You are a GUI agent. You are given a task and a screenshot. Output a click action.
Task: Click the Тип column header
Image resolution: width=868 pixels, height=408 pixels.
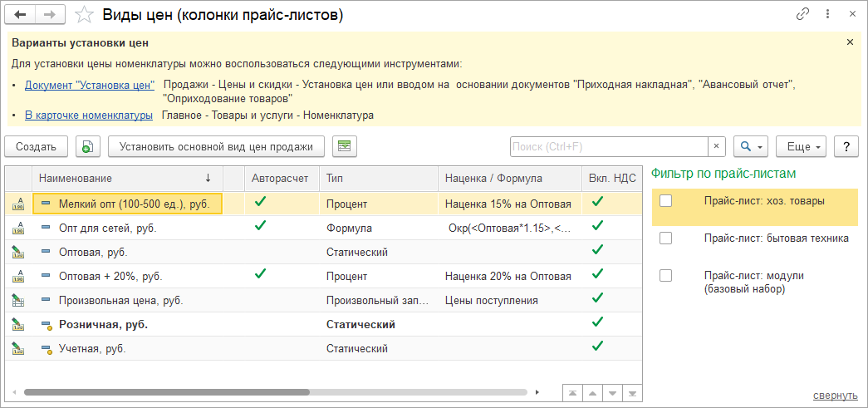coord(379,179)
